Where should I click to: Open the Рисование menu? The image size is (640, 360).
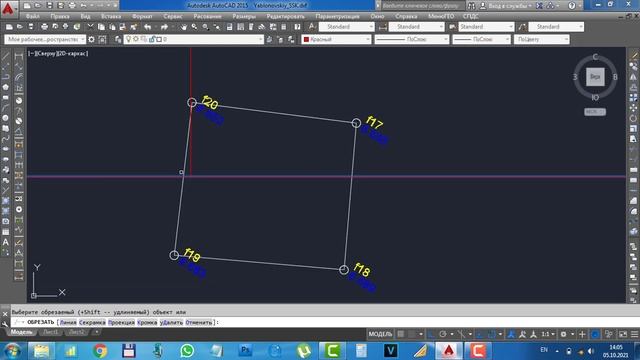(x=207, y=16)
